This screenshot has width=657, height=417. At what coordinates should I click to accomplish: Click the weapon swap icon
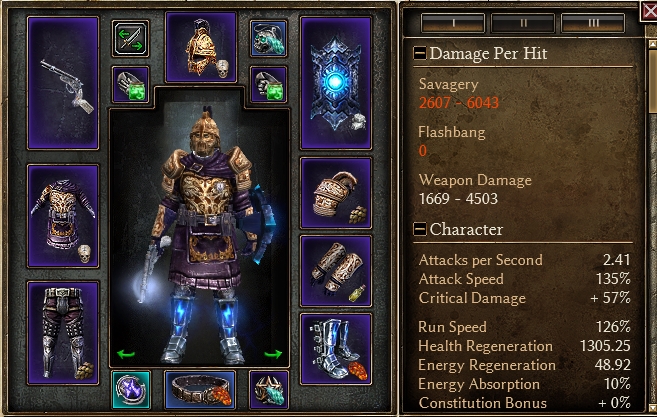point(130,39)
